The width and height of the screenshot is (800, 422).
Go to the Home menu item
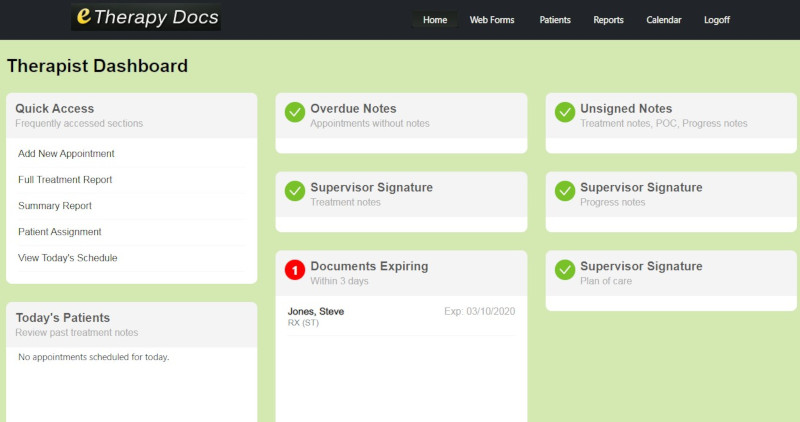(435, 20)
